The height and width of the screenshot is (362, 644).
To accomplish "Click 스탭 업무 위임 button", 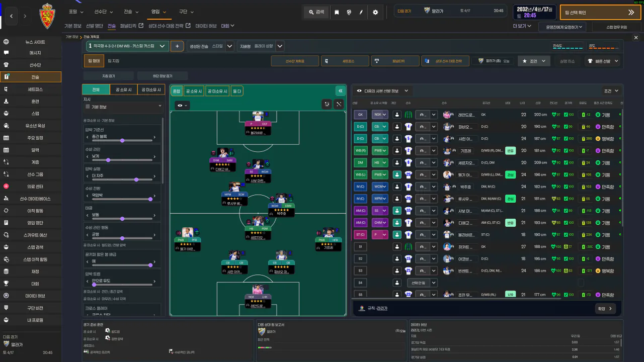I will 617,27.
